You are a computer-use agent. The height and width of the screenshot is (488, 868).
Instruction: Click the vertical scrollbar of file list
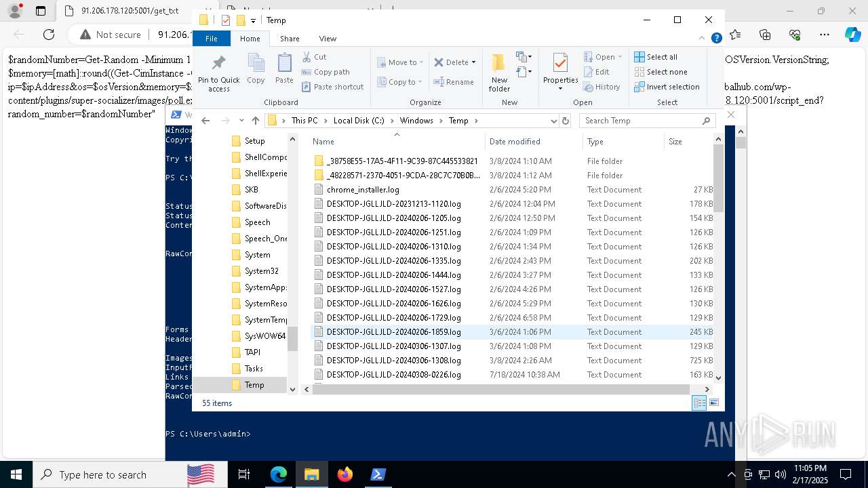click(718, 178)
